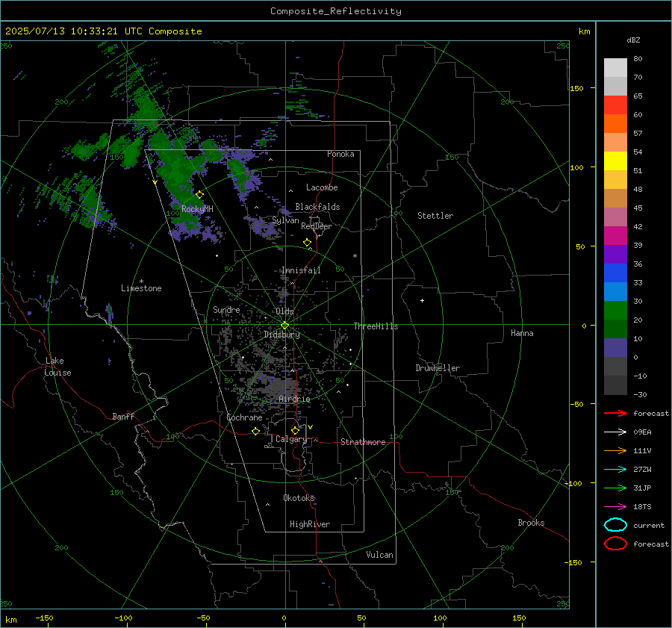Click the Okotoks city label
The width and height of the screenshot is (672, 628).
click(299, 497)
